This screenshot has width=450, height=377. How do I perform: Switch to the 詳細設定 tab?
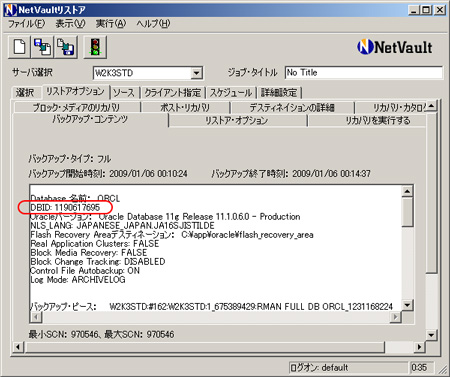tap(279, 92)
